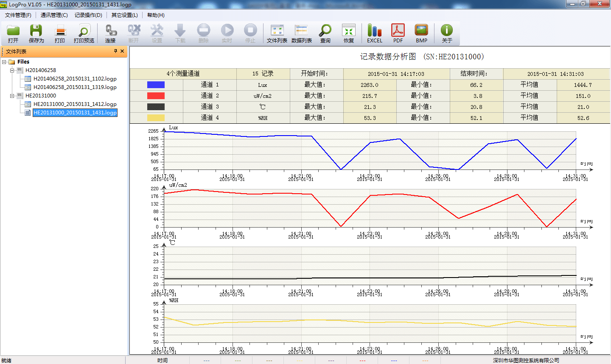Collapse the root Files tree node
Viewport: 611px width, 364px height.
pos(4,62)
